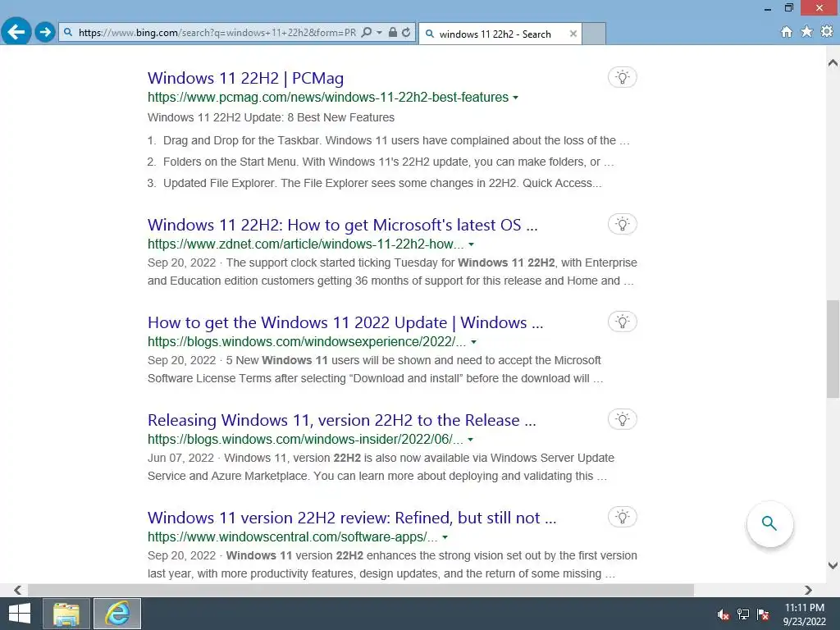Screen dimensions: 840x630
Task: Click the blogs.windows.com/windows-insider URL
Action: point(305,440)
